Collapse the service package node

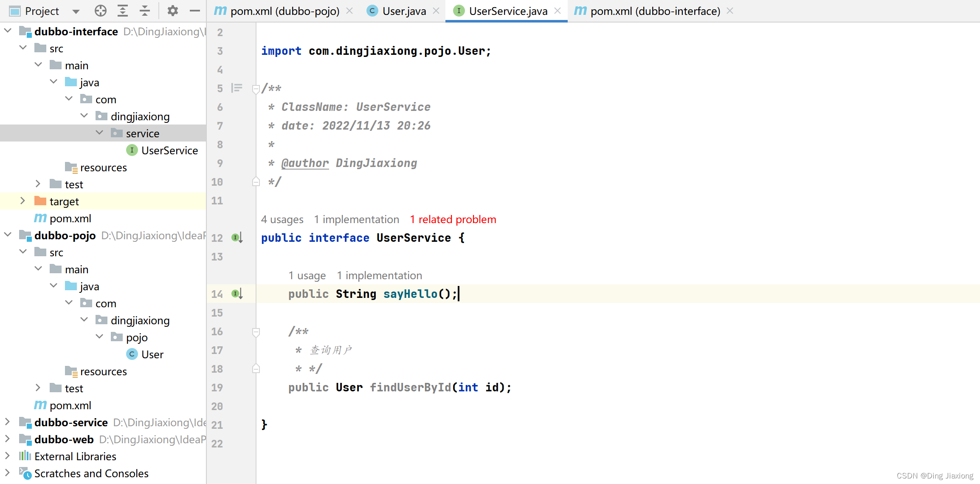pos(99,133)
